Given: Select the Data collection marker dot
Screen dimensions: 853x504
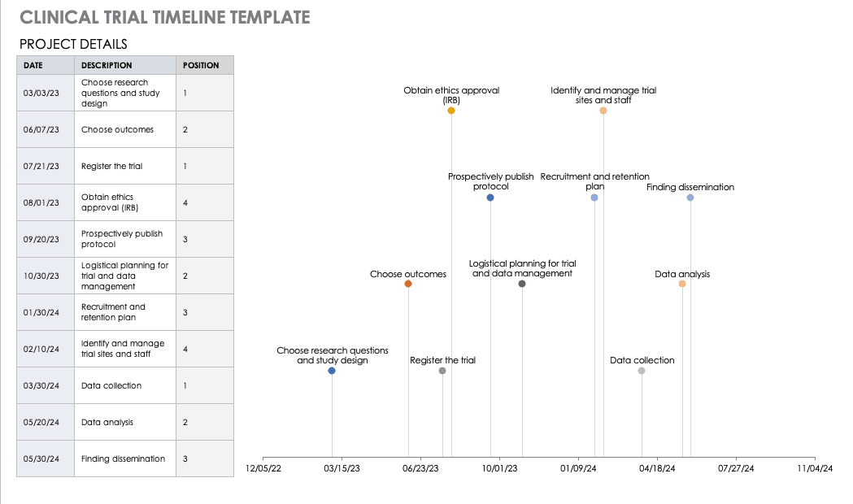Looking at the screenshot, I should coord(642,371).
